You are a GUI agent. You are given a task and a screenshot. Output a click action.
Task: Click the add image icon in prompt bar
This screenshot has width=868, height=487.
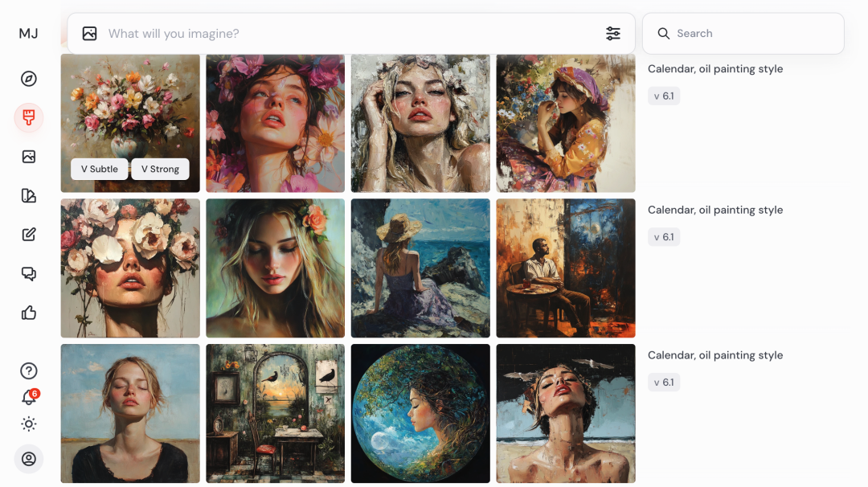point(90,34)
